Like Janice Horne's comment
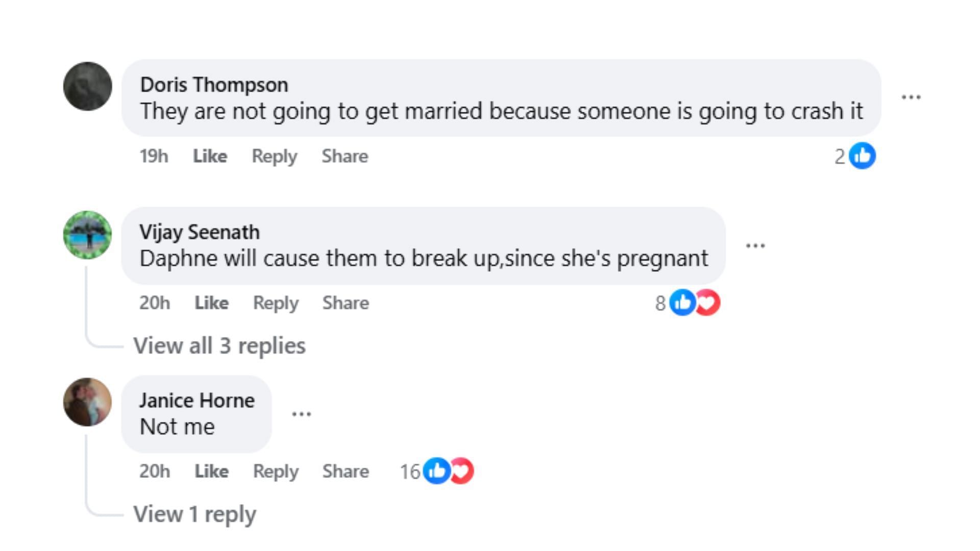 (211, 471)
